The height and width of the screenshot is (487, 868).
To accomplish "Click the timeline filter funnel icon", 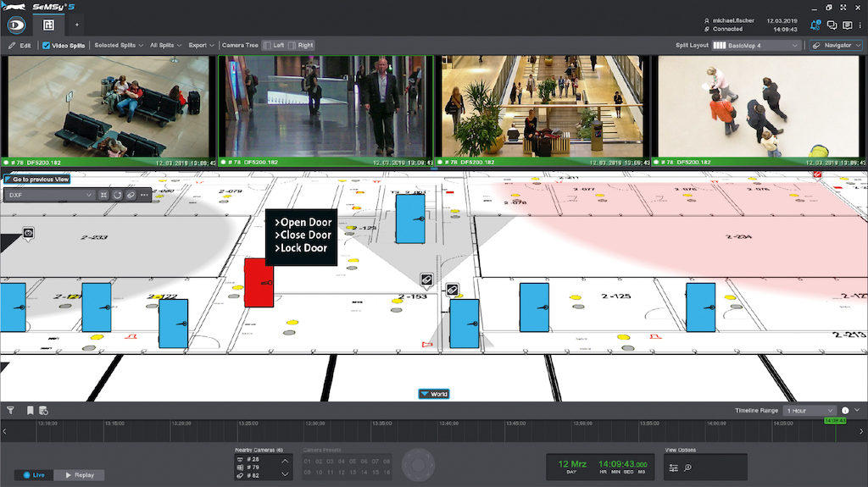I will point(11,410).
